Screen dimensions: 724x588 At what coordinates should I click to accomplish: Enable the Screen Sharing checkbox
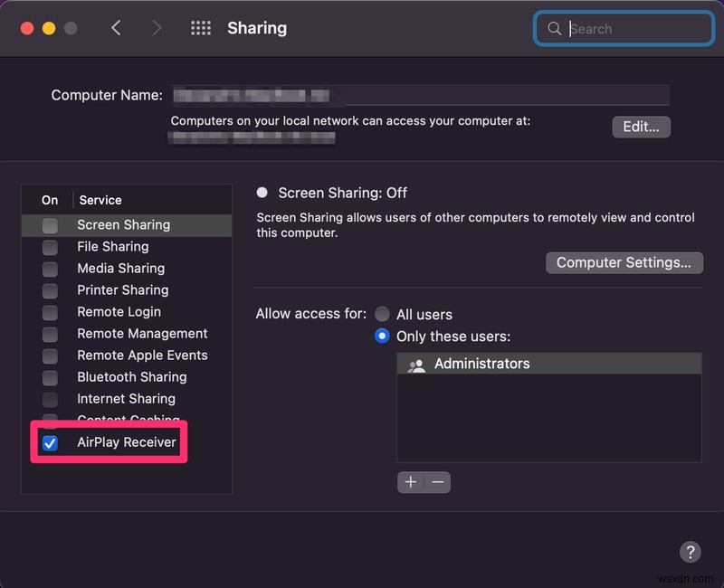click(x=51, y=224)
